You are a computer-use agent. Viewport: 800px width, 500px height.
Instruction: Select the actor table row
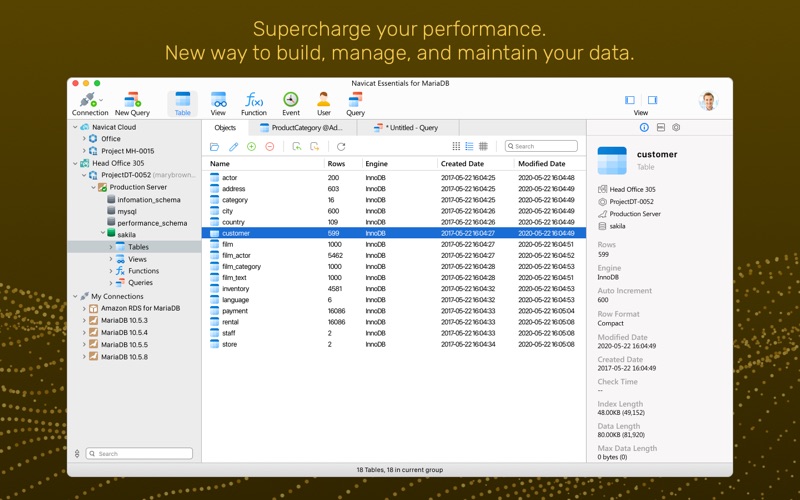point(394,178)
